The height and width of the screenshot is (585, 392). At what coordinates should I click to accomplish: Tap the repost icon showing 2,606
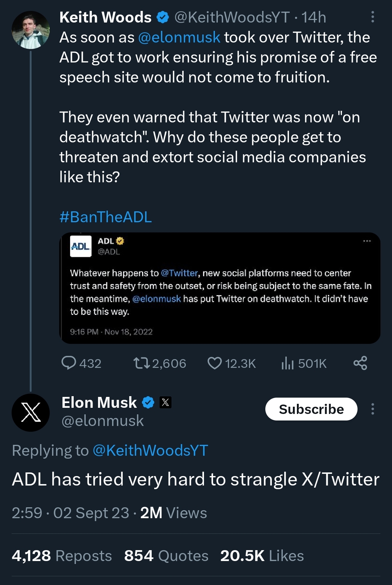click(142, 363)
